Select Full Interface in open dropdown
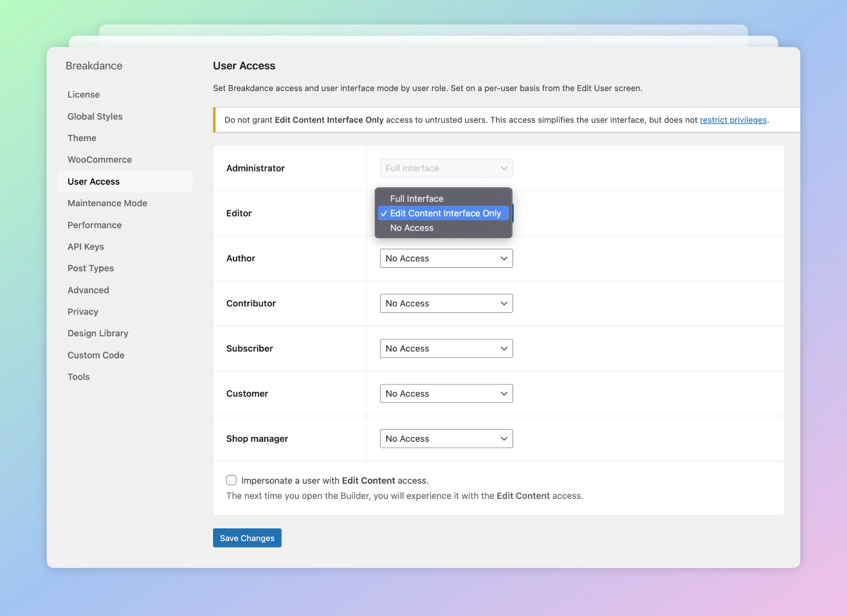This screenshot has width=847, height=616. tap(417, 199)
